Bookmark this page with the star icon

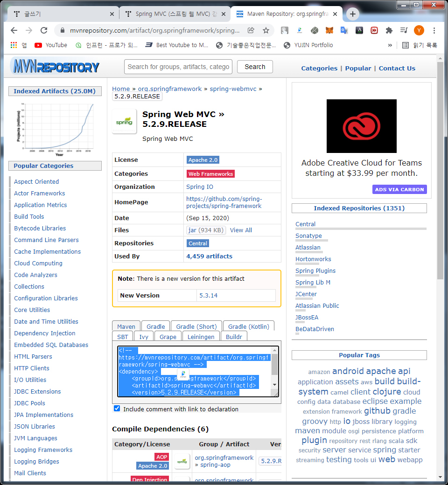(x=266, y=30)
